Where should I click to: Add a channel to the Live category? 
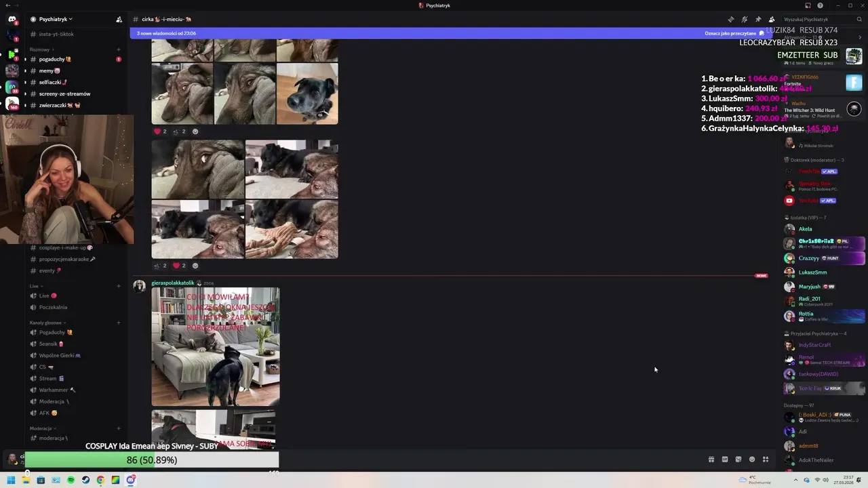tap(119, 286)
